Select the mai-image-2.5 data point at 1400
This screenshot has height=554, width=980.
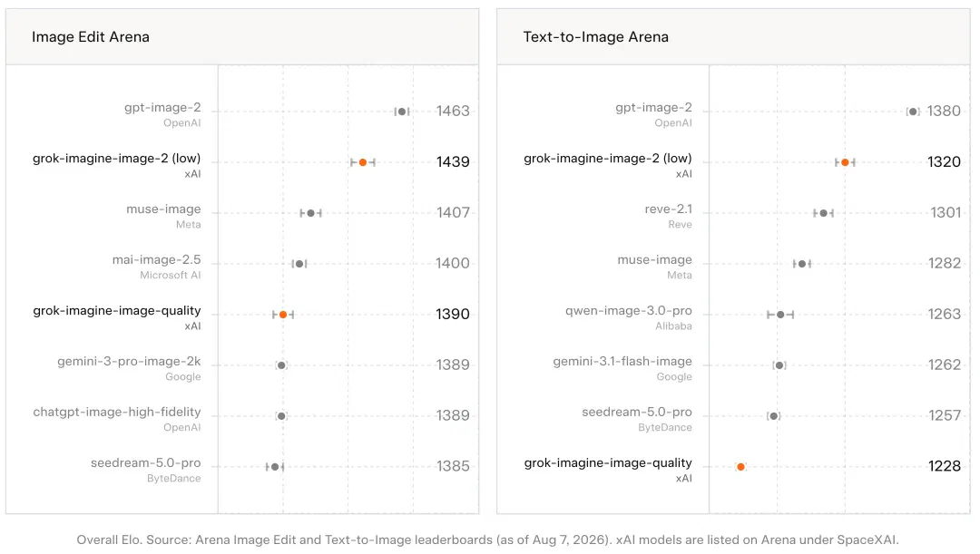click(299, 264)
